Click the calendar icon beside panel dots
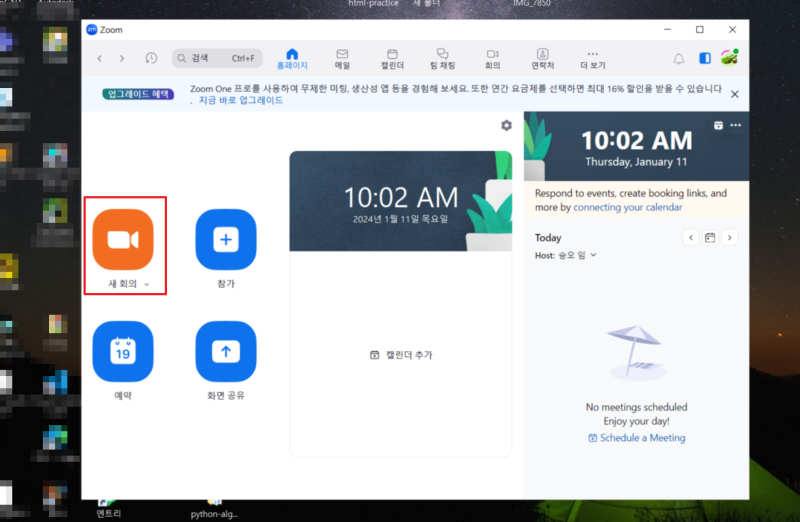Image resolution: width=800 pixels, height=522 pixels. [718, 125]
